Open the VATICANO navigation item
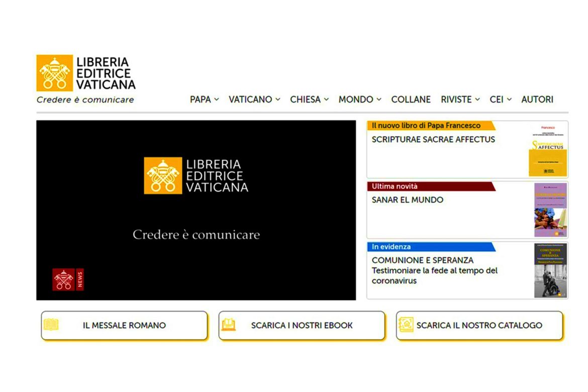The height and width of the screenshot is (392, 588). (x=250, y=100)
